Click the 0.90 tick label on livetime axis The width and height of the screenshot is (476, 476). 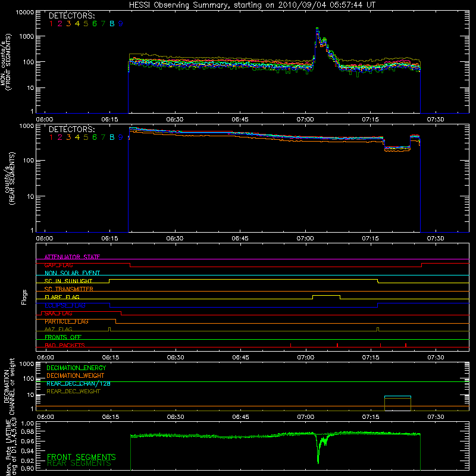pyautogui.click(x=27, y=468)
